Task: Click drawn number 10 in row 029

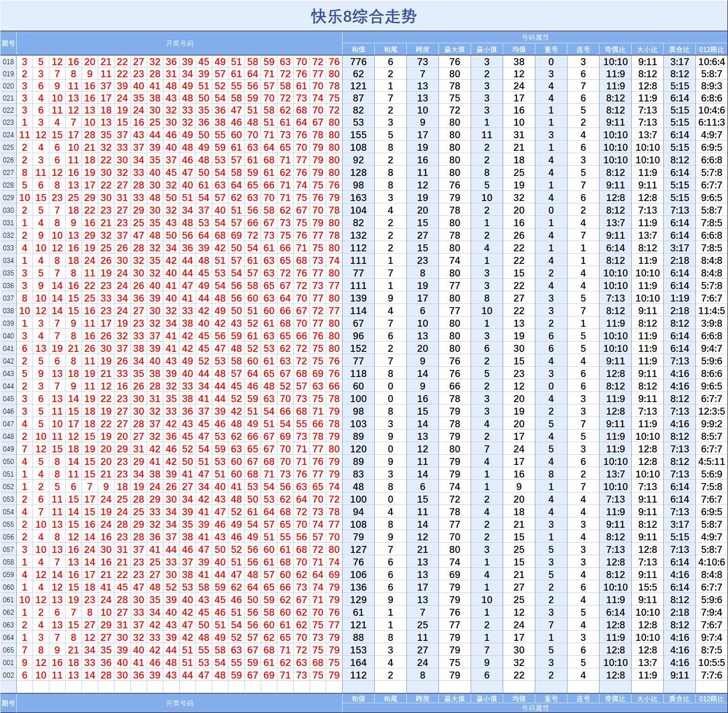Action: click(x=25, y=198)
